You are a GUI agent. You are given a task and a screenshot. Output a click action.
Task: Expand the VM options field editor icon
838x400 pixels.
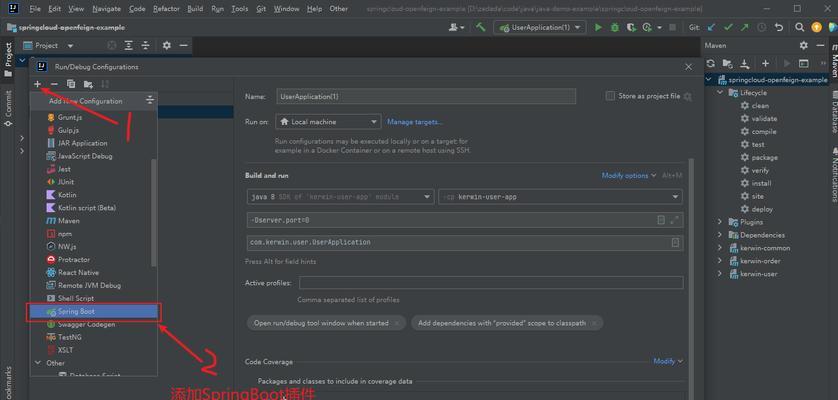point(674,220)
